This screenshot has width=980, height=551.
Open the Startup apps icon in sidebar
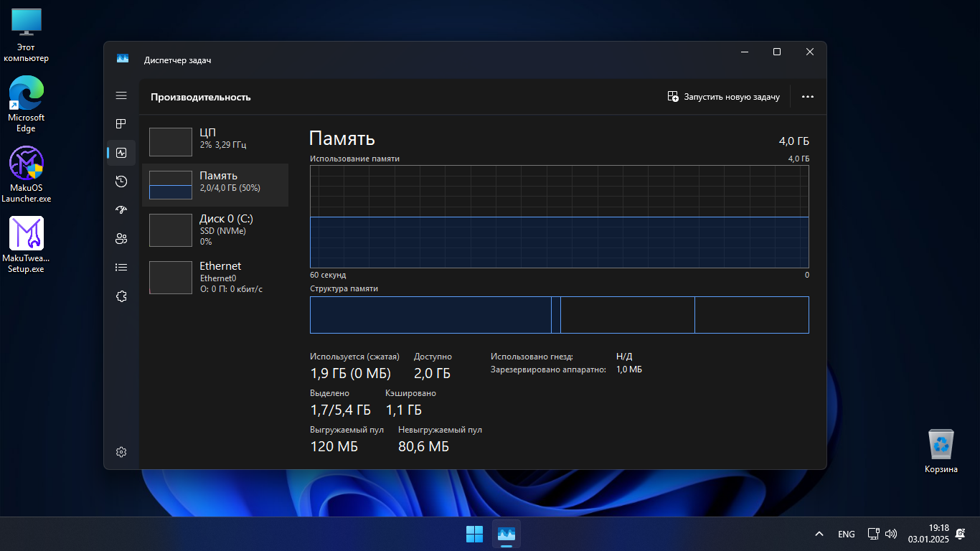pos(121,210)
